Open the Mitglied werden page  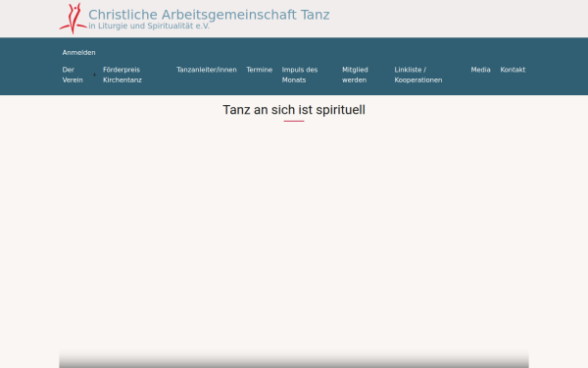tap(355, 75)
